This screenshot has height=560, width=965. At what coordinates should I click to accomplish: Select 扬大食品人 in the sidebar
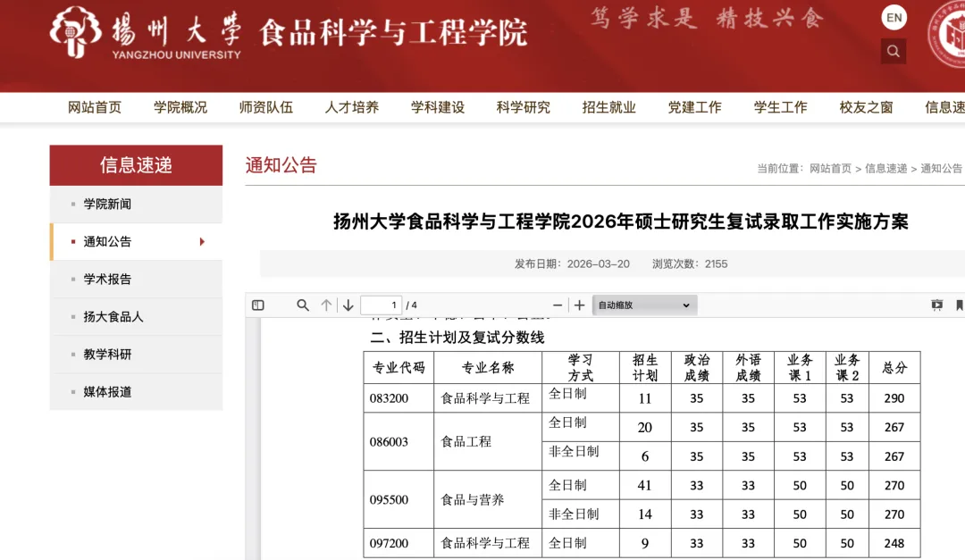pyautogui.click(x=136, y=317)
